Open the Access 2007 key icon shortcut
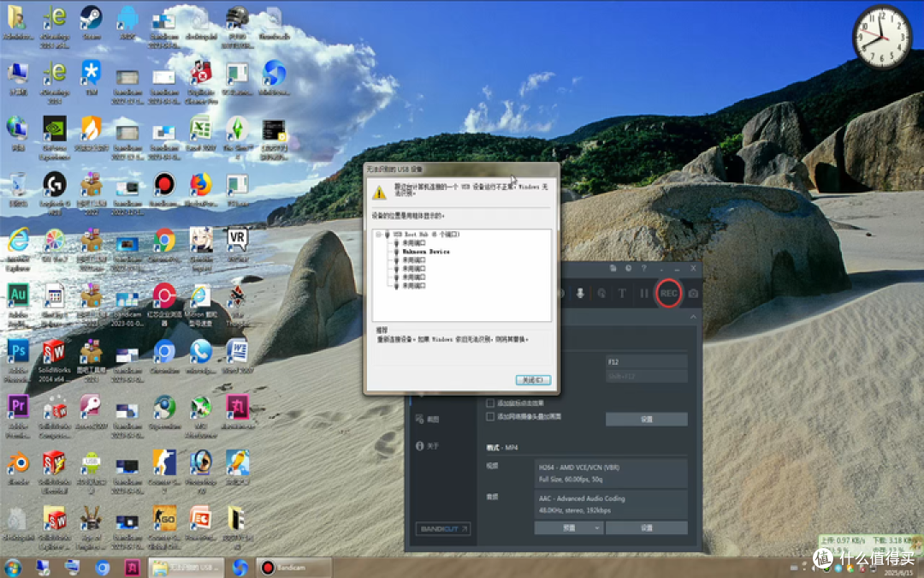924x578 pixels. point(91,412)
